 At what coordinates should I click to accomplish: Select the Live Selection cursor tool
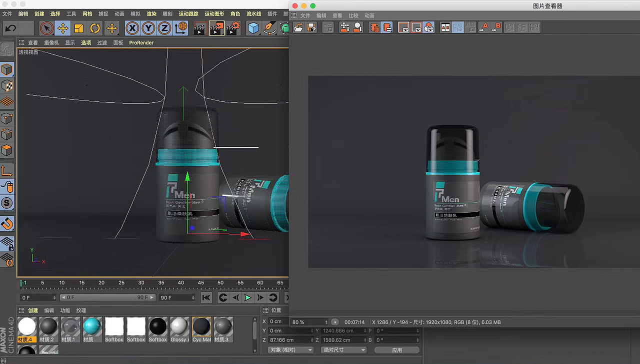pyautogui.click(x=46, y=28)
